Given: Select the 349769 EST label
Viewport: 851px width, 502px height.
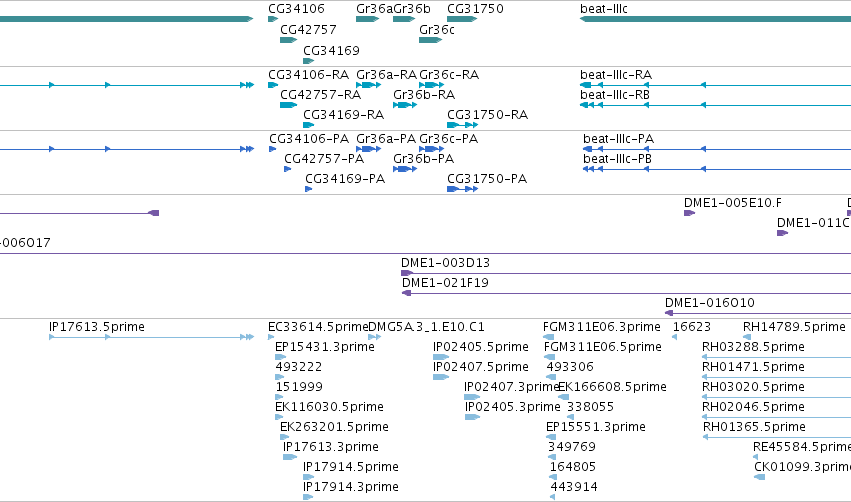Looking at the screenshot, I should pos(572,447).
